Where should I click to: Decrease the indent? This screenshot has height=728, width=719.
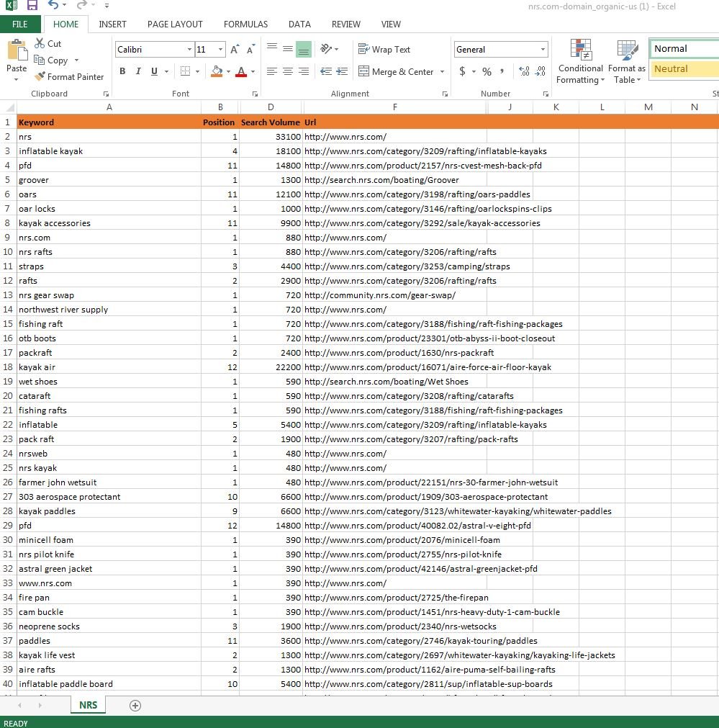pyautogui.click(x=326, y=71)
